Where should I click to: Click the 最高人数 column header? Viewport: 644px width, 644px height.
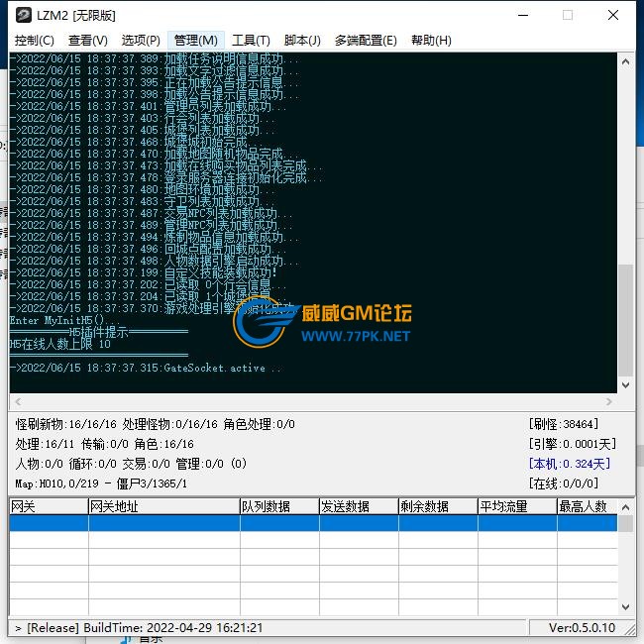click(588, 506)
